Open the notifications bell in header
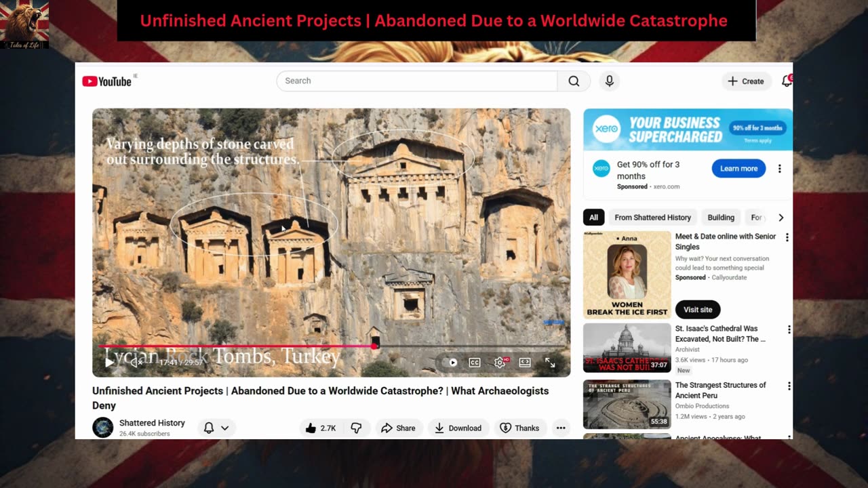 coord(787,81)
